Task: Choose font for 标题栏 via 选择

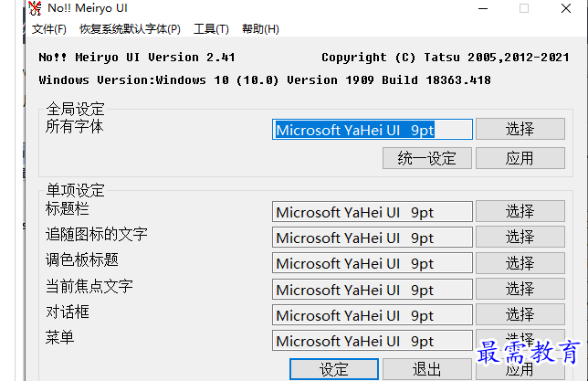Action: [x=520, y=212]
